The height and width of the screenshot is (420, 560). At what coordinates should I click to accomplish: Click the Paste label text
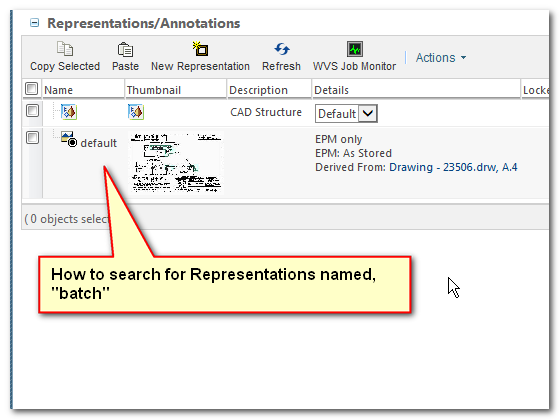tap(125, 66)
